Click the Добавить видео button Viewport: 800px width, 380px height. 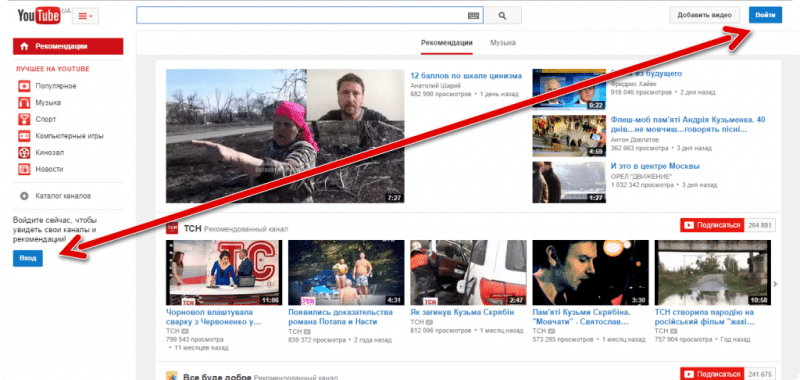pyautogui.click(x=704, y=15)
